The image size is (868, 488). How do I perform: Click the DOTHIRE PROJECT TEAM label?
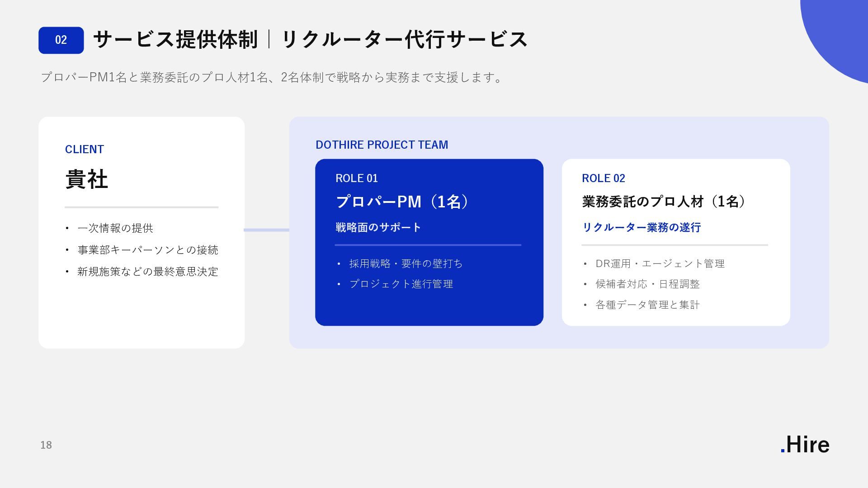click(x=382, y=145)
